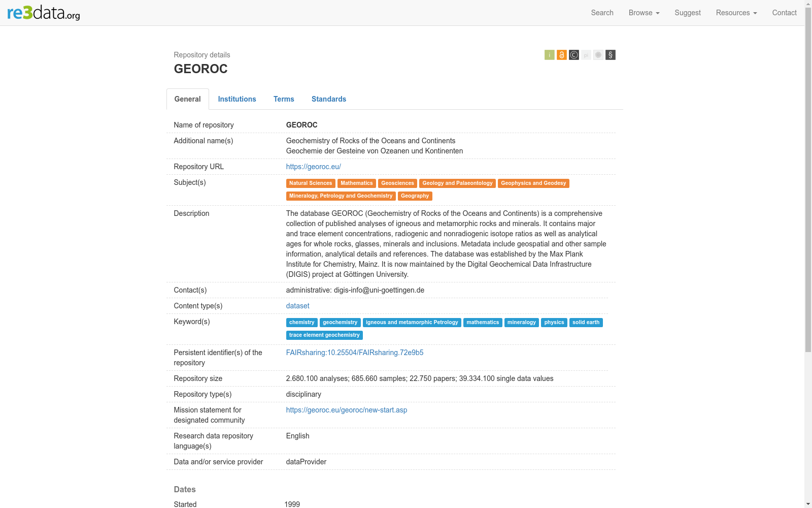Click the 'English' language value
This screenshot has height=508, width=812.
(x=298, y=436)
